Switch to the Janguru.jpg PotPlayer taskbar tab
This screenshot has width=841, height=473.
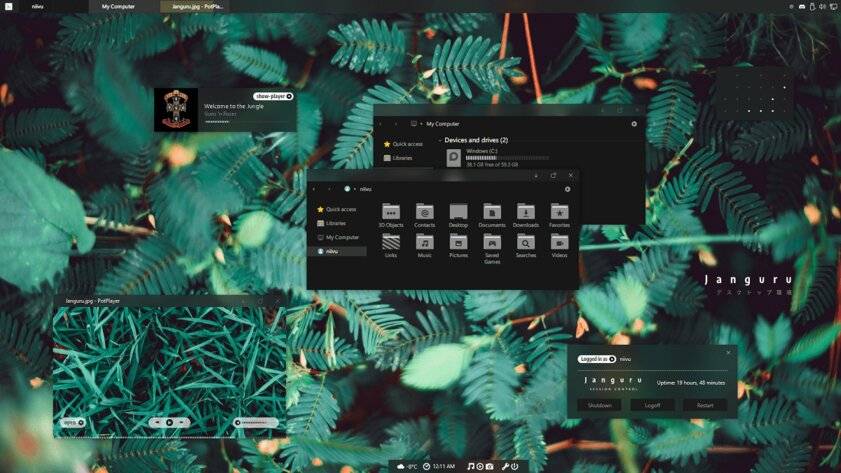click(200, 6)
